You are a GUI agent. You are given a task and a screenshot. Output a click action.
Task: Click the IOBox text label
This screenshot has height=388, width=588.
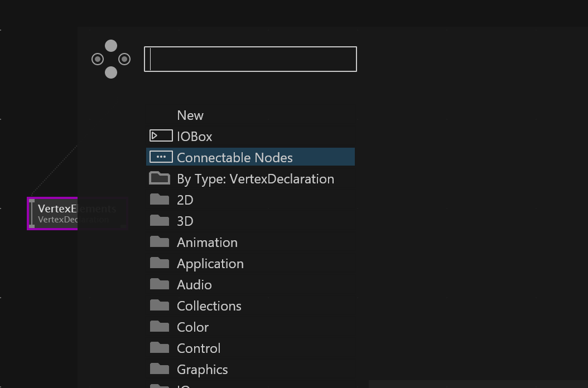194,137
